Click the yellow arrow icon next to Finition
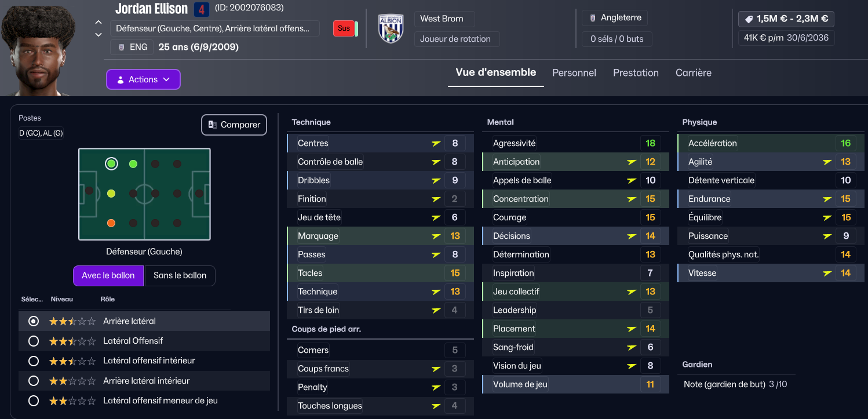 [436, 199]
